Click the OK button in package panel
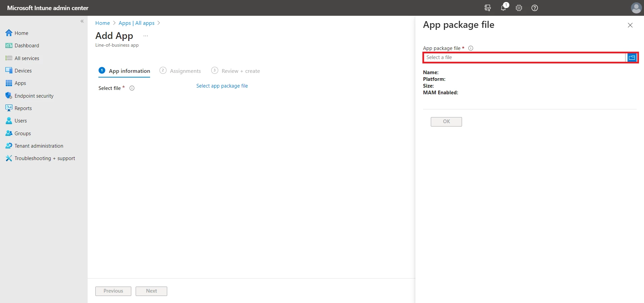644x303 pixels. [x=446, y=121]
